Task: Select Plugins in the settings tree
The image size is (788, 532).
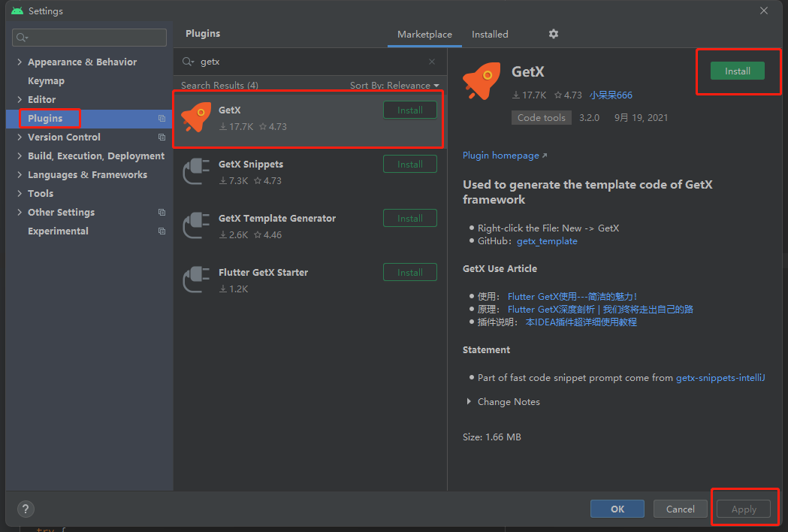Action: click(x=45, y=118)
